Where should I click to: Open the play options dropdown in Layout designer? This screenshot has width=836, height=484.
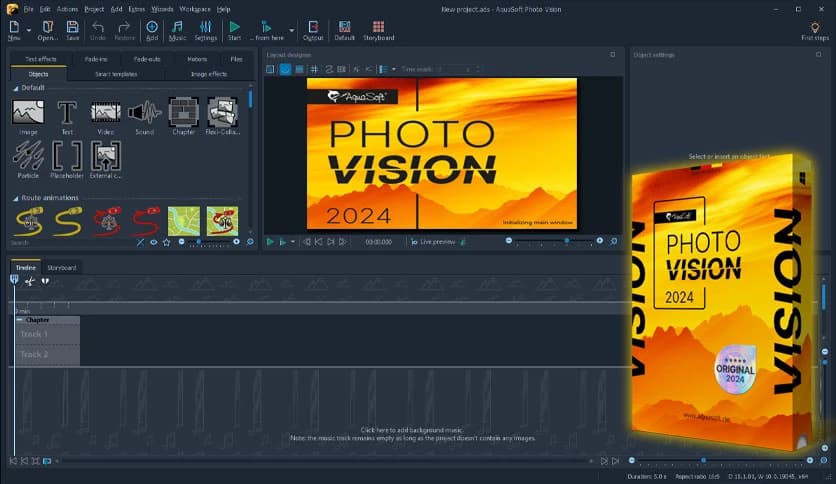(x=293, y=242)
